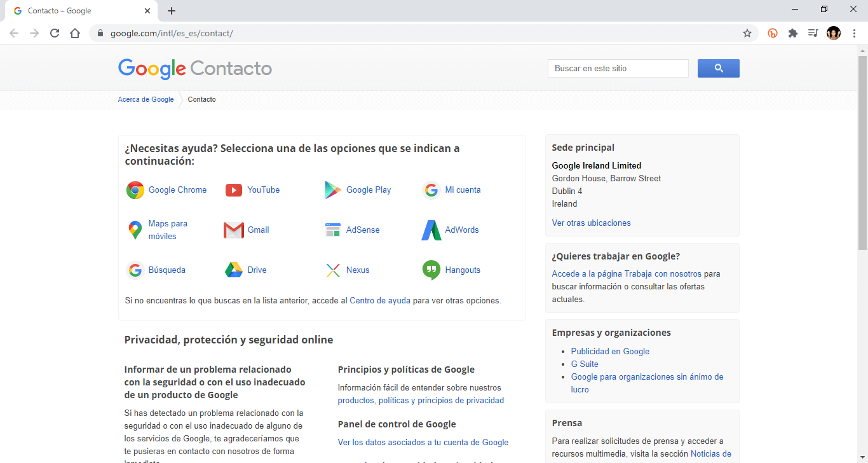Screen dimensions: 868x463
Task: Open the Extensions puzzle piece icon
Action: (793, 33)
